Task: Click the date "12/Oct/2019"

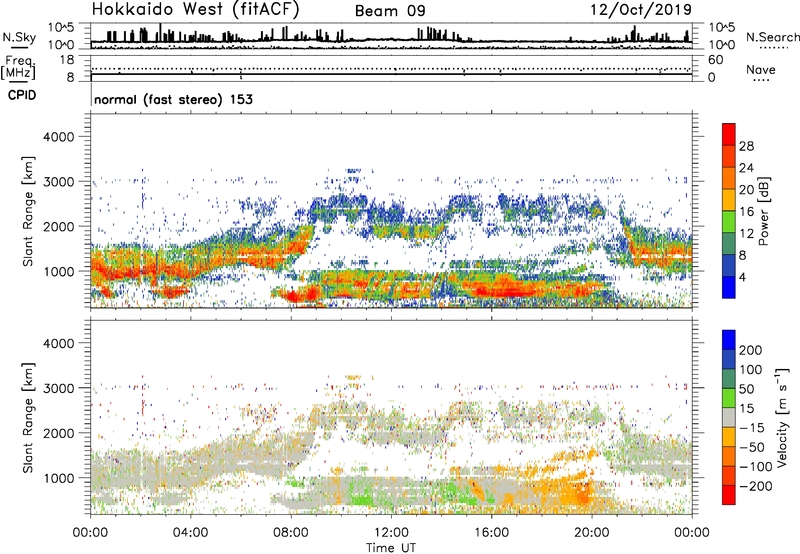Action: click(x=641, y=10)
